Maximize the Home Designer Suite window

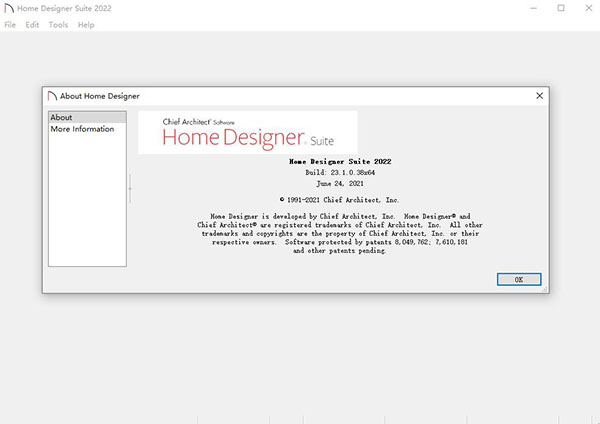[561, 8]
